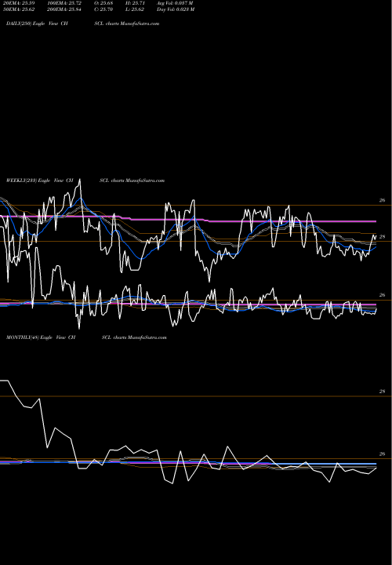Viewport: 392px width, 565px height.
Task: Click axis label 25 on weekly chart
Action: tap(383, 237)
